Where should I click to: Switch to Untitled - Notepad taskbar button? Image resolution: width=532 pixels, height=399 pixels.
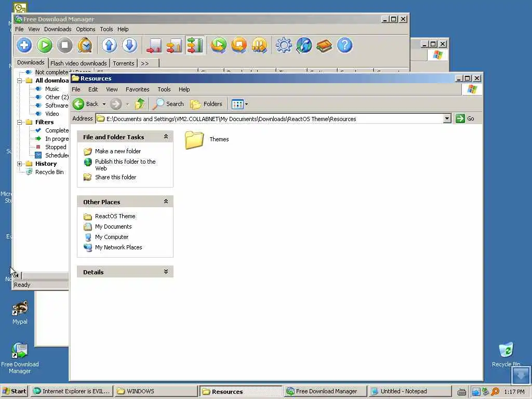pyautogui.click(x=410, y=391)
